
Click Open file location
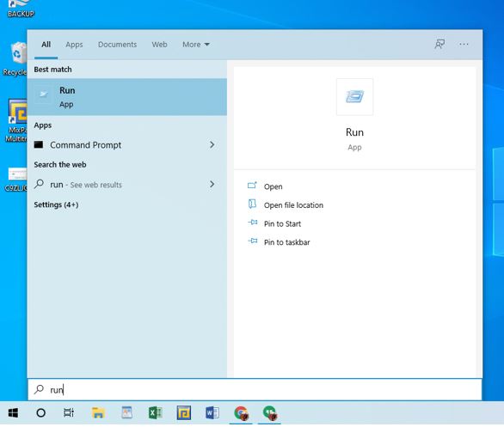point(293,205)
